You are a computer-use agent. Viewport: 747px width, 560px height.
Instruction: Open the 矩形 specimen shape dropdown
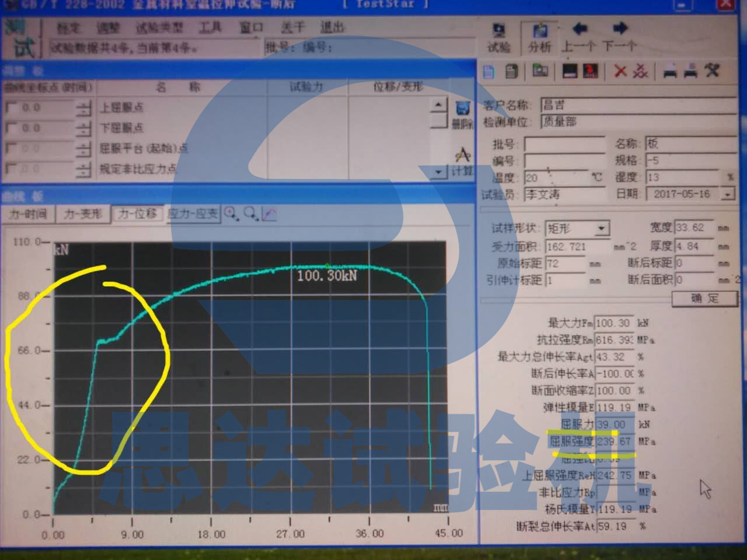click(x=600, y=229)
